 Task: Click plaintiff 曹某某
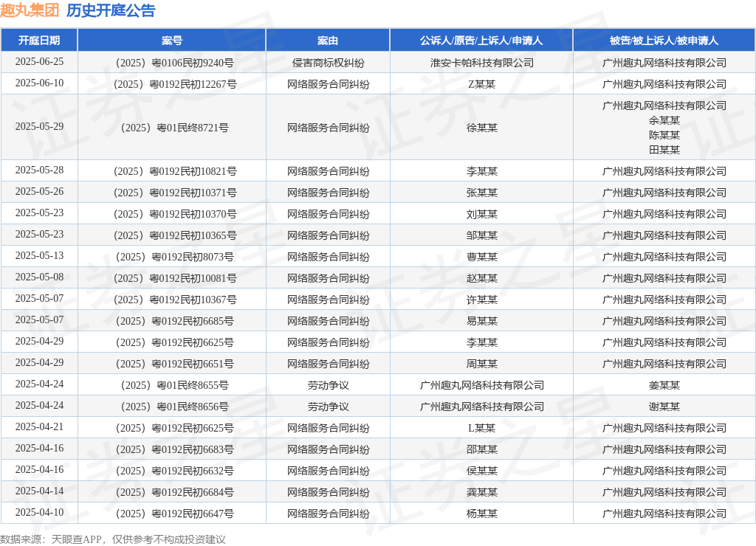[481, 257]
